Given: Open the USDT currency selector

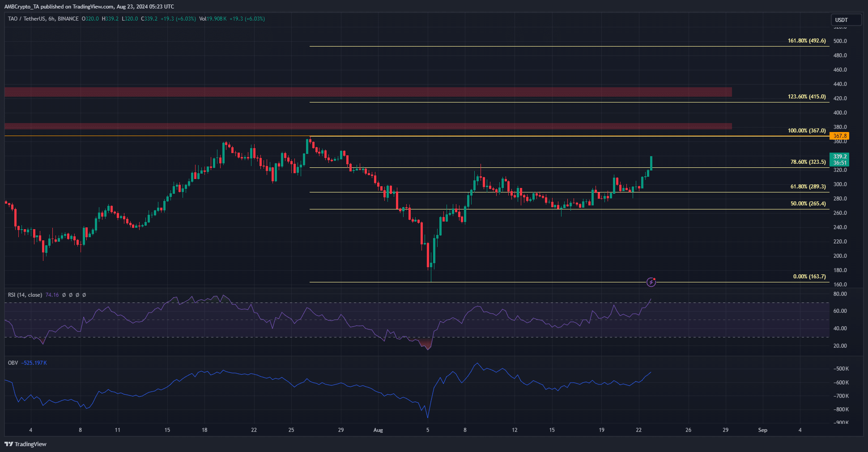Looking at the screenshot, I should (x=846, y=20).
